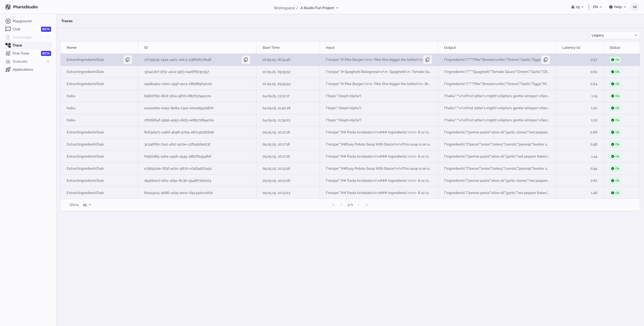Copy the ExtractIngredientsTask name in first row
The width and height of the screenshot is (644, 326).
pos(128,60)
